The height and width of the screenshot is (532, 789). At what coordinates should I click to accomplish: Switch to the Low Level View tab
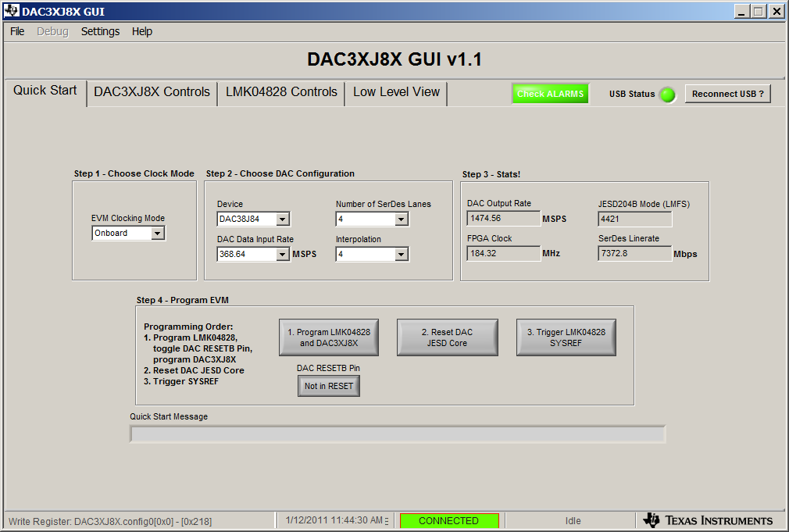coord(396,93)
